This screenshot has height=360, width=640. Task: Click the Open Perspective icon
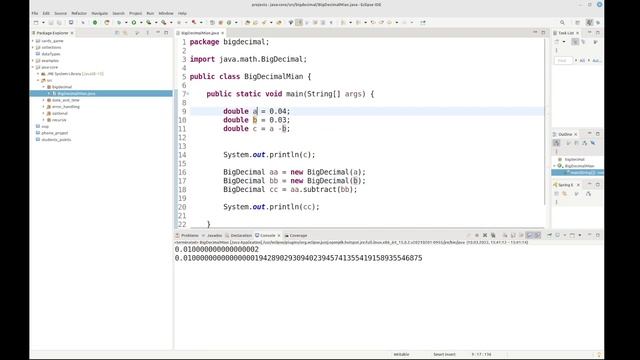pyautogui.click(x=578, y=22)
